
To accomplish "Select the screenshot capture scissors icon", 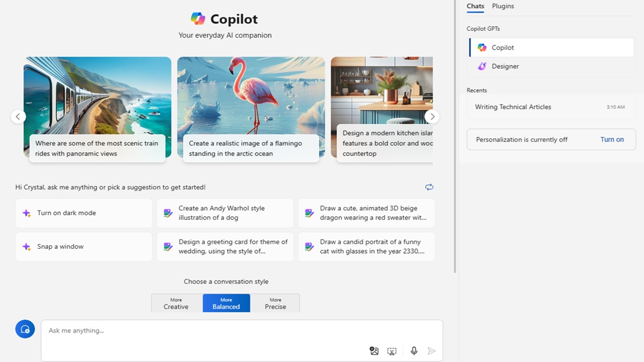I will pyautogui.click(x=392, y=350).
